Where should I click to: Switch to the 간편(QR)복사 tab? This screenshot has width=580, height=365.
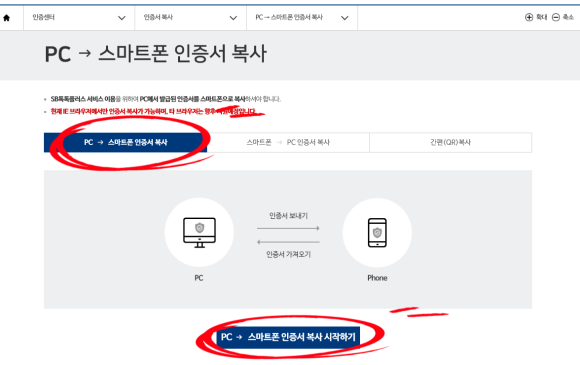(451, 142)
